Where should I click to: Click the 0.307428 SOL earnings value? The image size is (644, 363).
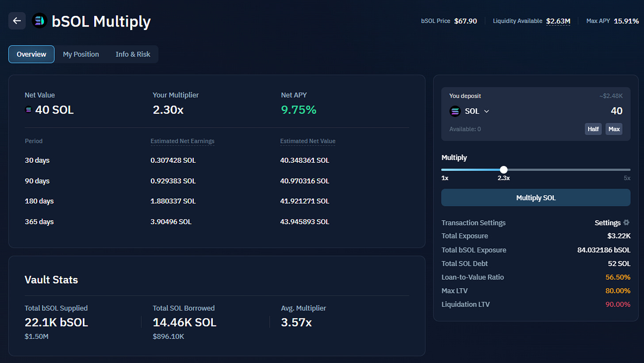pyautogui.click(x=173, y=160)
